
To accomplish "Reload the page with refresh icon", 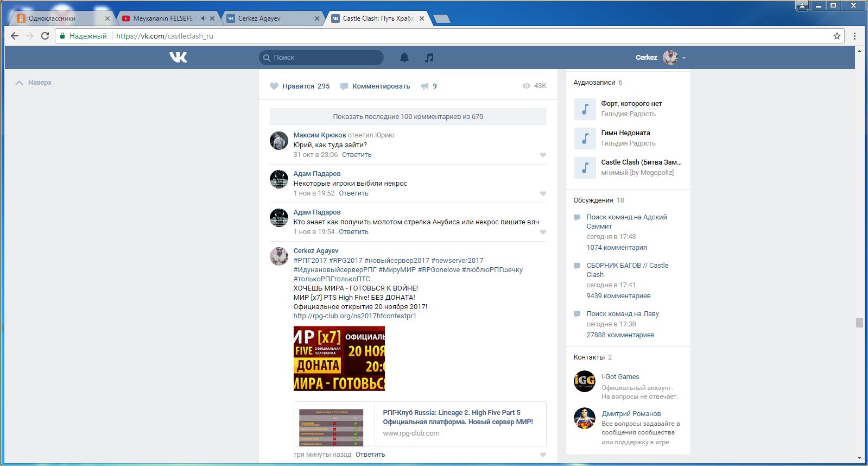I will coord(45,36).
